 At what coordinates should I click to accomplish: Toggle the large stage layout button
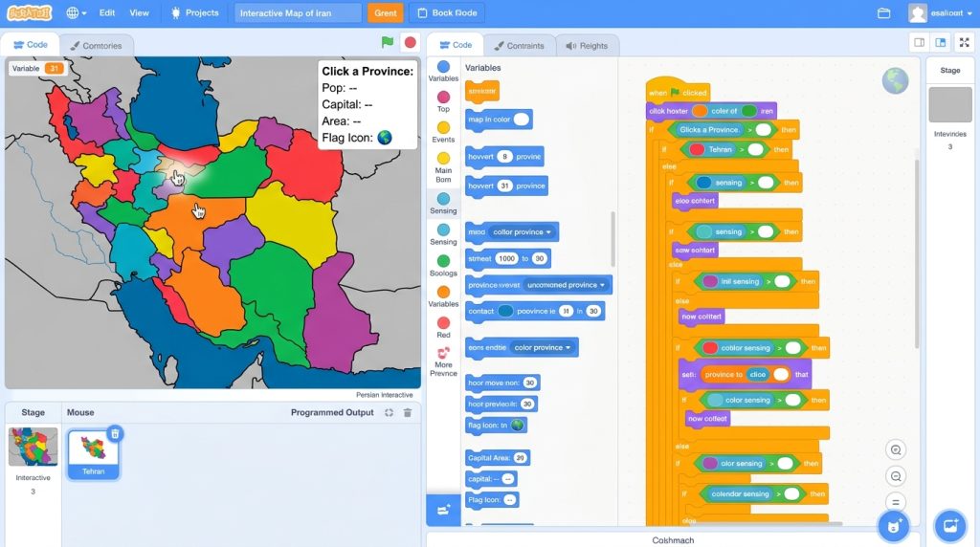click(x=941, y=42)
